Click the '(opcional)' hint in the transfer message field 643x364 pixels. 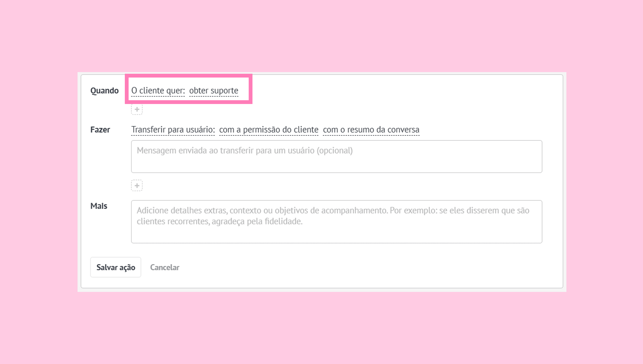click(x=335, y=151)
